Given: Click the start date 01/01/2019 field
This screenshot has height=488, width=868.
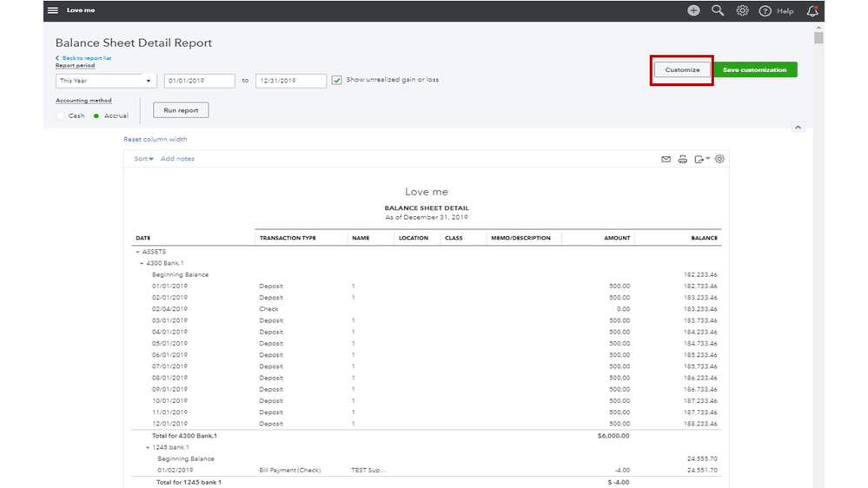Looking at the screenshot, I should (199, 81).
